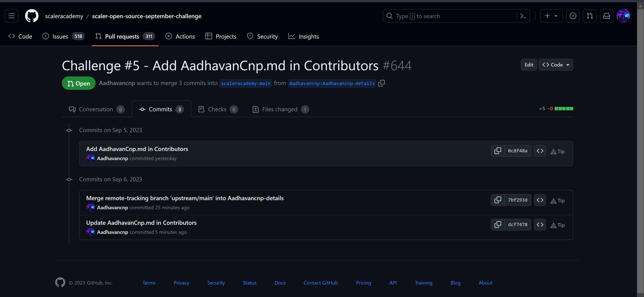
Task: Expand the Code dropdown on the pull request
Action: (556, 64)
